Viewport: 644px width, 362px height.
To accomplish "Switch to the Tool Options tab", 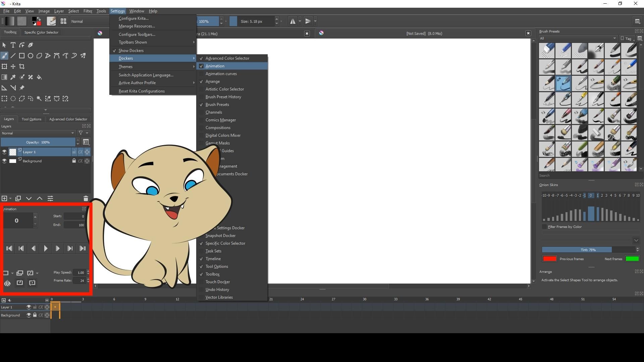I will (x=31, y=119).
